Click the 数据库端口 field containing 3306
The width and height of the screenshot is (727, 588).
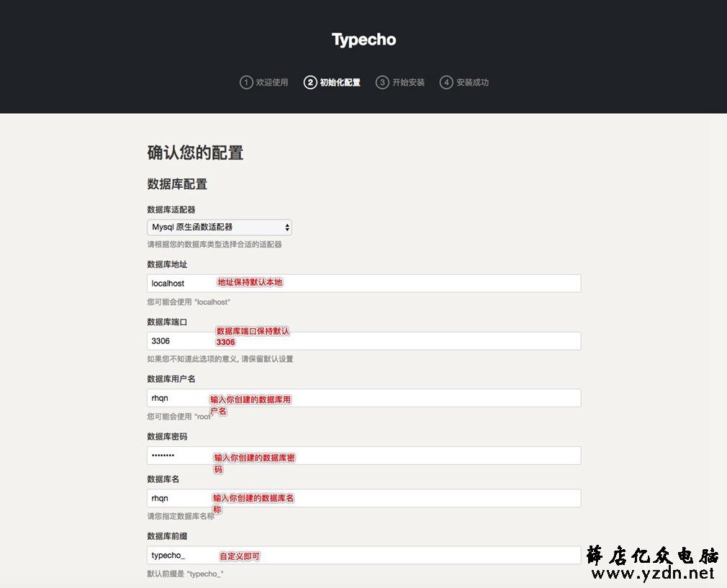[x=364, y=341]
